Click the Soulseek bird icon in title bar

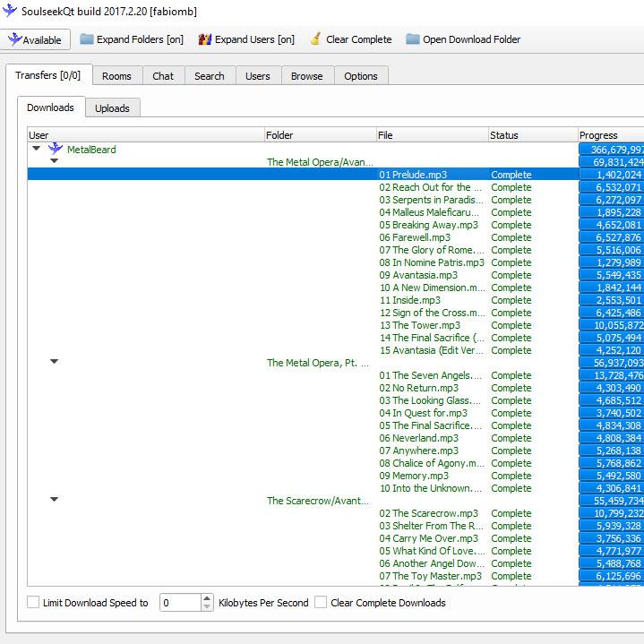coord(10,11)
